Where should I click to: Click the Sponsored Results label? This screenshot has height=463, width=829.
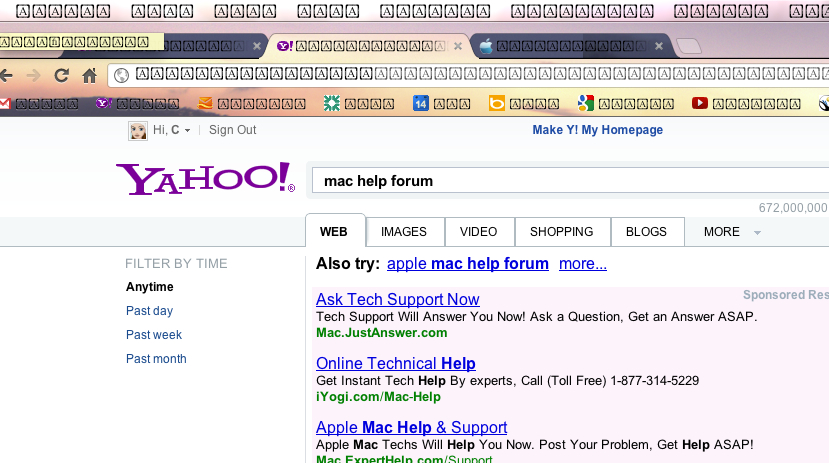tap(786, 295)
